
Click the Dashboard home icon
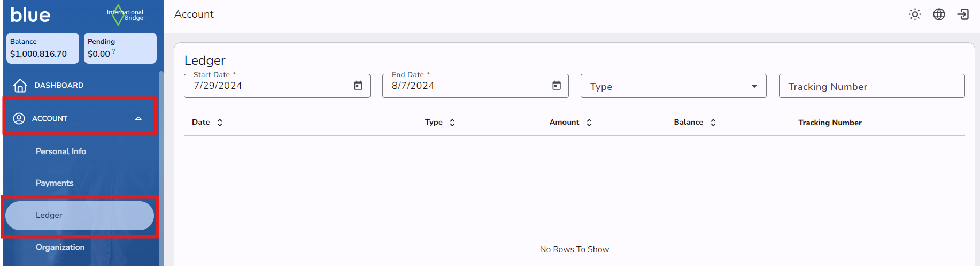tap(20, 86)
